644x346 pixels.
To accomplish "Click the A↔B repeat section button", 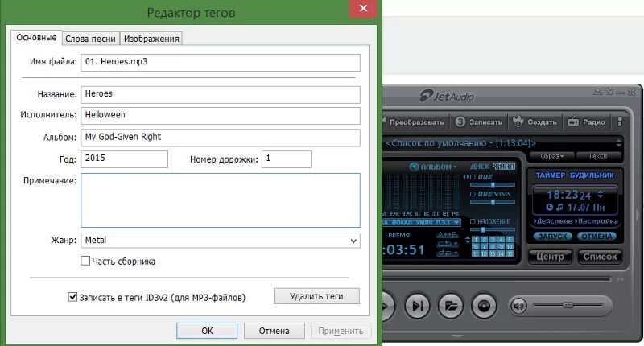I will tap(448, 234).
